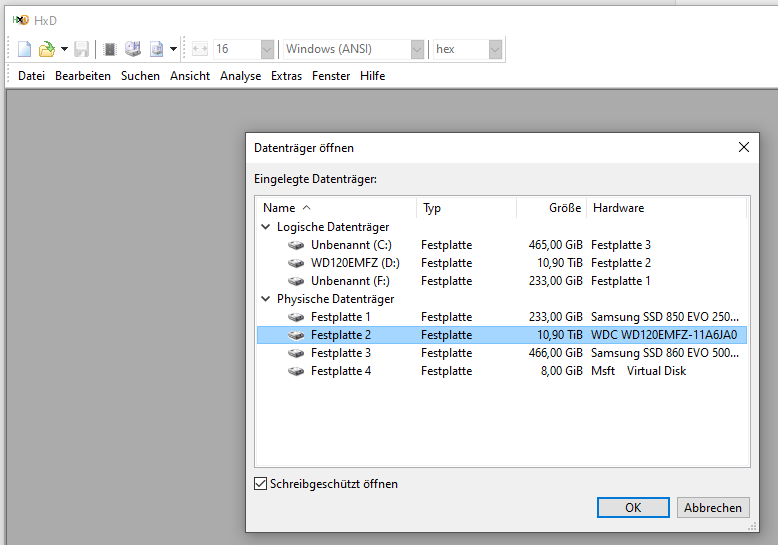This screenshot has width=778, height=545.
Task: Sort list by the Größe column header
Action: coord(552,208)
